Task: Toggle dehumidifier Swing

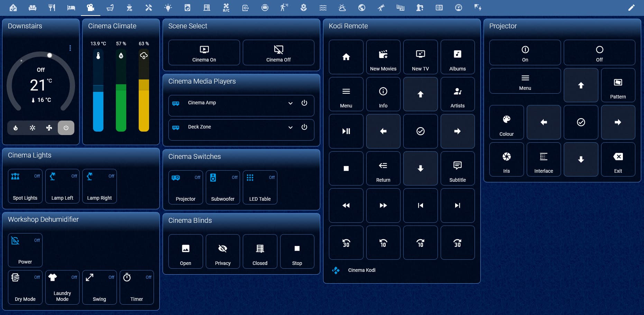Action: point(99,287)
